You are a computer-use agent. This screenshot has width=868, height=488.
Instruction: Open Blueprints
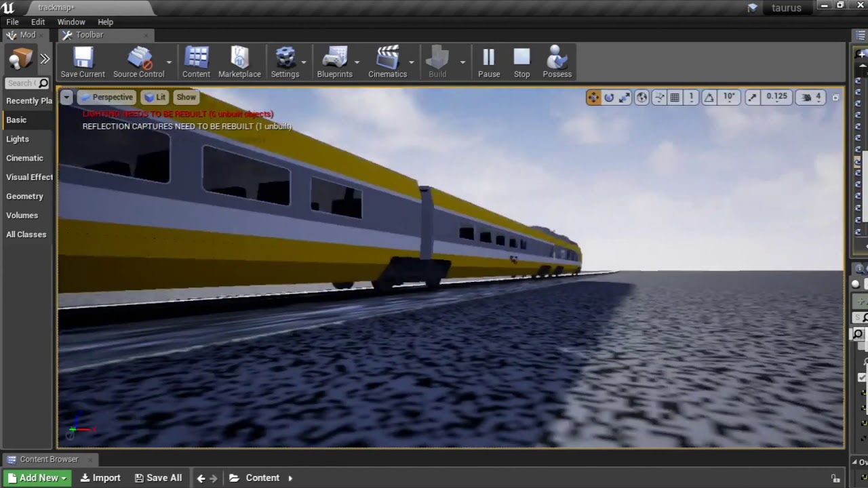[x=334, y=62]
